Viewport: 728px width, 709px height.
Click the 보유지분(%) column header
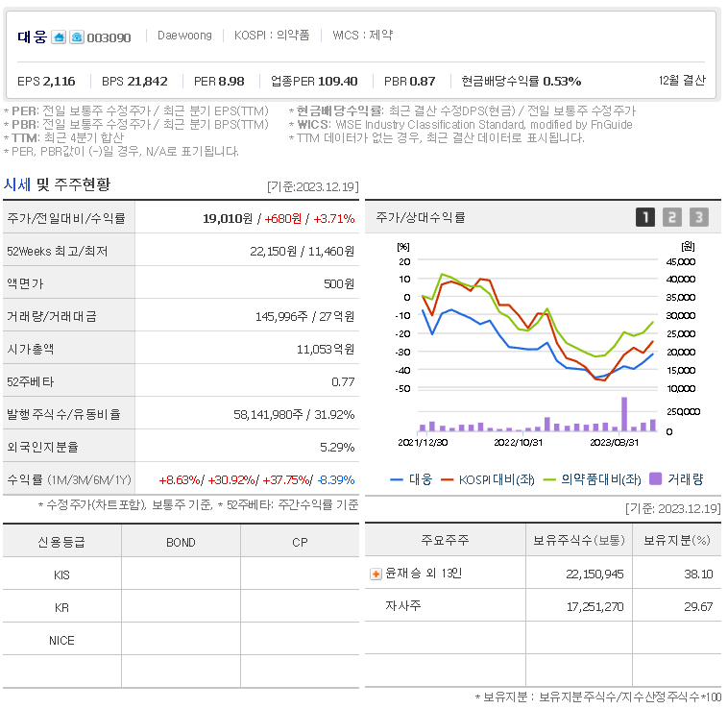tap(677, 540)
